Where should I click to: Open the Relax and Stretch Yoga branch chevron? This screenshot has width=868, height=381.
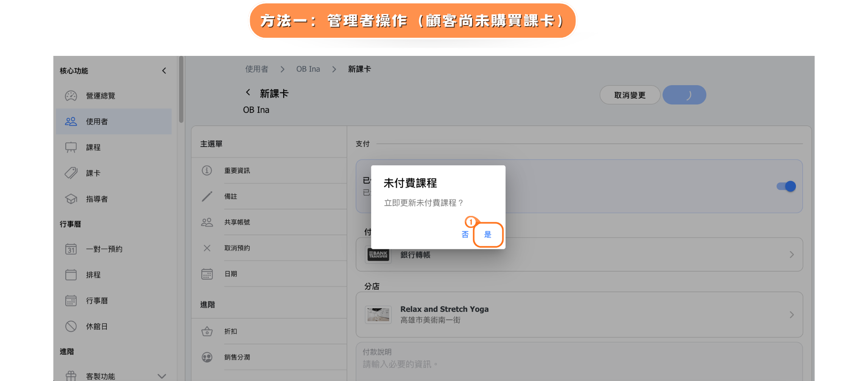(791, 315)
